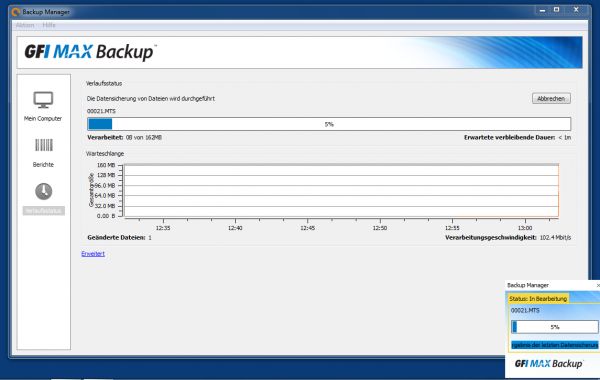Click the 160 MB axis label
Viewport: 600px width, 380px height.
click(x=106, y=165)
